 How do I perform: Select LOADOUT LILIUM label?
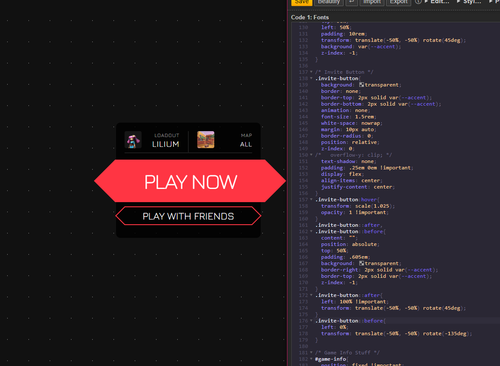[166, 140]
